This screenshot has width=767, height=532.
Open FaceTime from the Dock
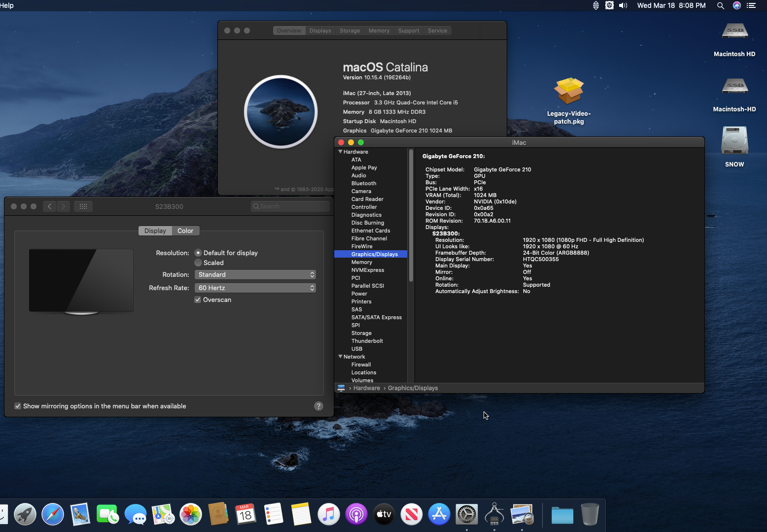click(108, 515)
